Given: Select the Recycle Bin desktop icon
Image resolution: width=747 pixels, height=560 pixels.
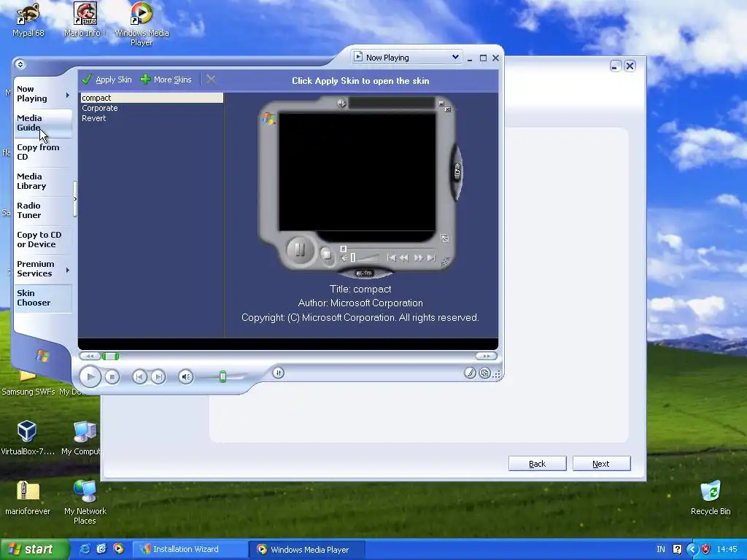Looking at the screenshot, I should click(x=711, y=497).
